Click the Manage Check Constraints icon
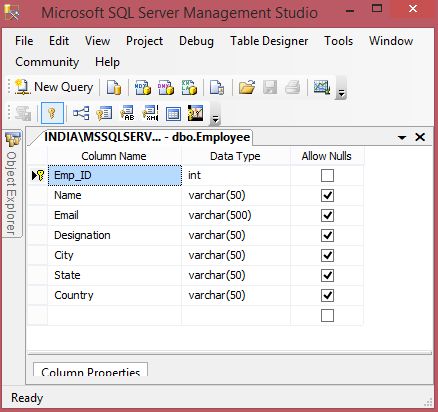The image size is (438, 412). coord(173,114)
